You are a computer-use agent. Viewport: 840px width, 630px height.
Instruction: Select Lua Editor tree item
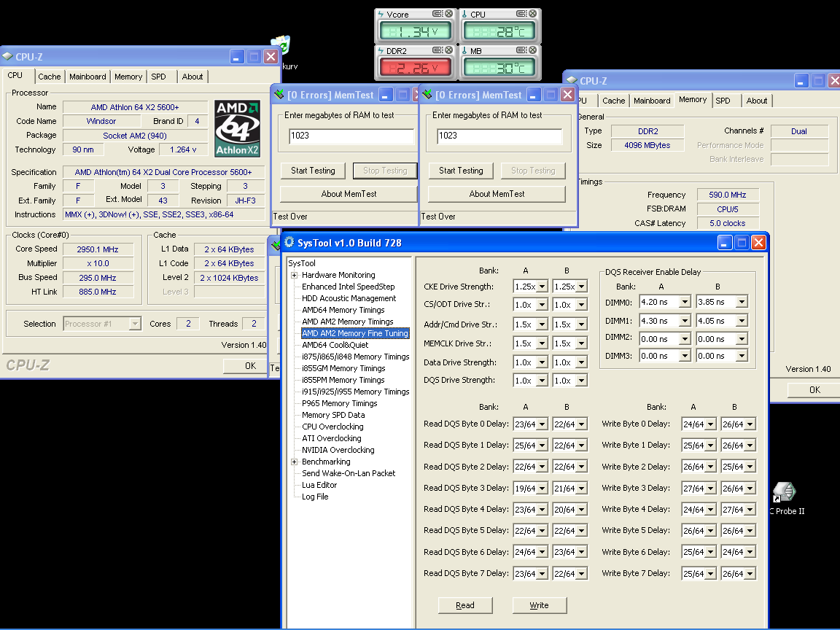[x=319, y=485]
